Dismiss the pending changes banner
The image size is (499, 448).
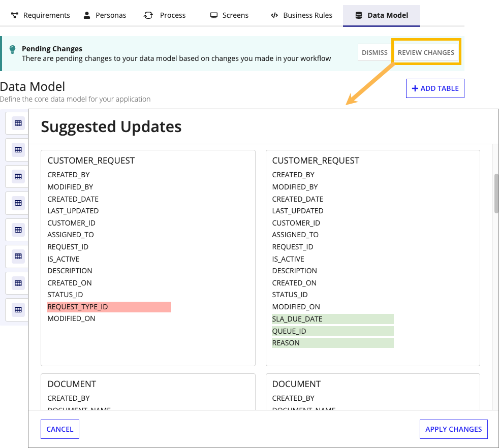tap(375, 52)
